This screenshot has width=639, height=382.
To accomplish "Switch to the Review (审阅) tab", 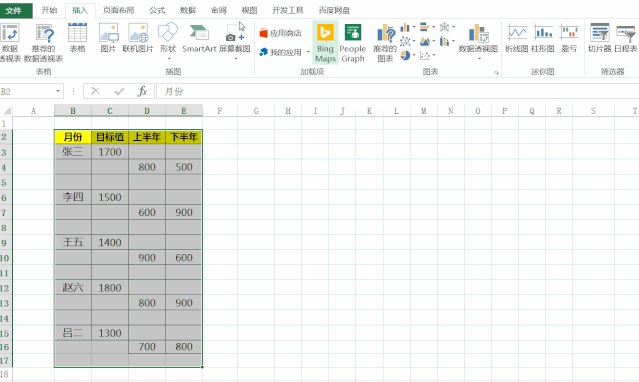I will (x=218, y=10).
